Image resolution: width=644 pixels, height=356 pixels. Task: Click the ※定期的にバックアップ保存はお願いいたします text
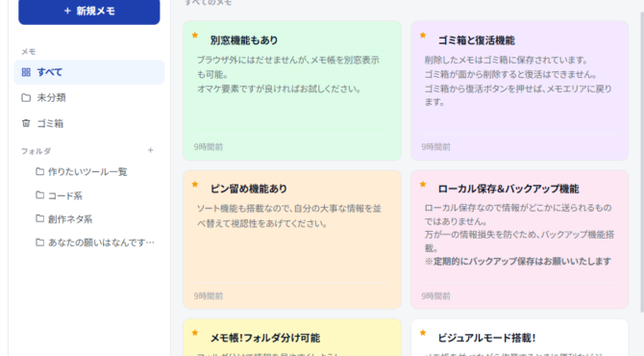[x=518, y=262]
